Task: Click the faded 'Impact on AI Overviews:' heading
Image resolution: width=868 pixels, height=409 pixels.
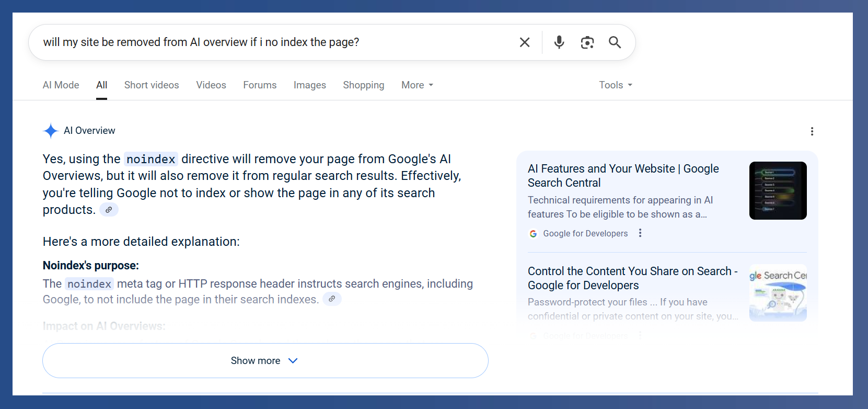Action: tap(104, 326)
